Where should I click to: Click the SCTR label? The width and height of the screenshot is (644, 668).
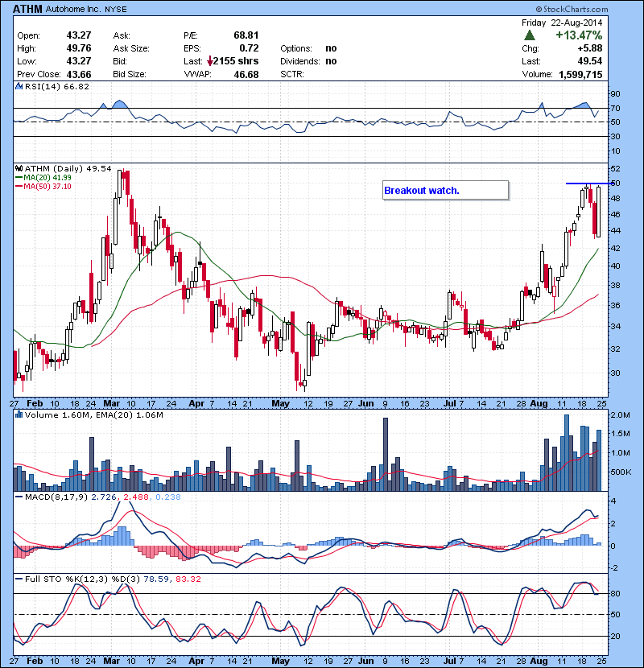(292, 74)
